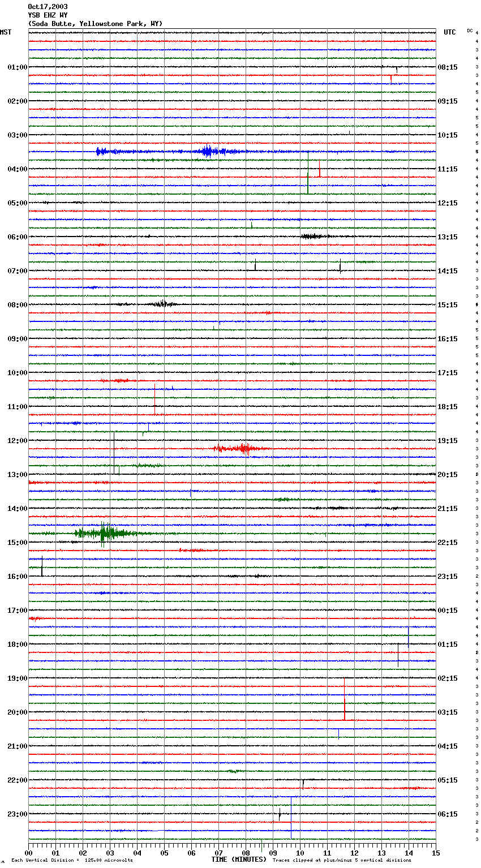Image resolution: width=481 pixels, height=868 pixels.
Task: Click the '21:00' MST time label
Action: click(x=18, y=746)
